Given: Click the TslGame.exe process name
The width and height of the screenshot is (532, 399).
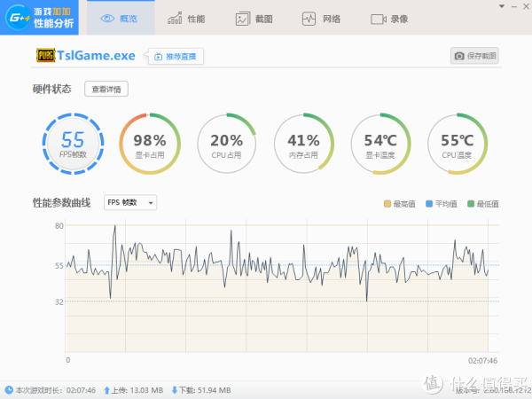Looking at the screenshot, I should pos(96,55).
